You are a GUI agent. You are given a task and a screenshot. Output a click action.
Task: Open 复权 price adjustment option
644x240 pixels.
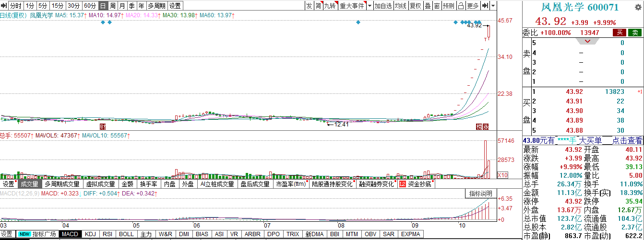click(x=416, y=6)
